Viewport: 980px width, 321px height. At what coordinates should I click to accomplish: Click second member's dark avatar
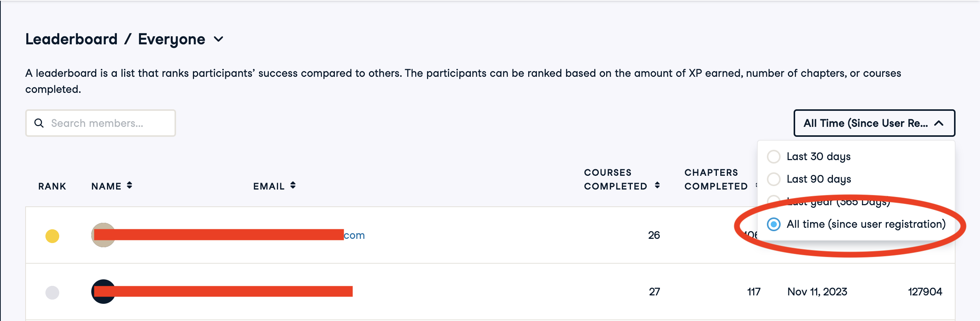(102, 292)
